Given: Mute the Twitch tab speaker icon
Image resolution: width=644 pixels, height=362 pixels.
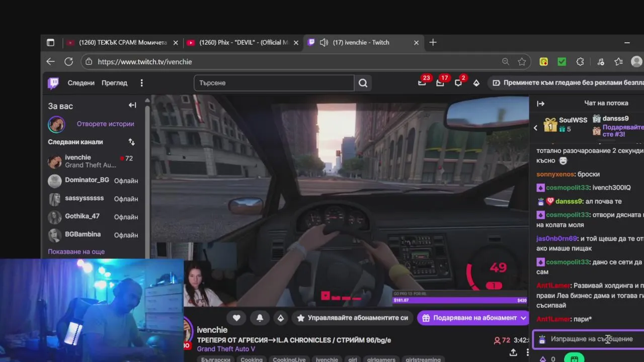Looking at the screenshot, I should tap(324, 43).
